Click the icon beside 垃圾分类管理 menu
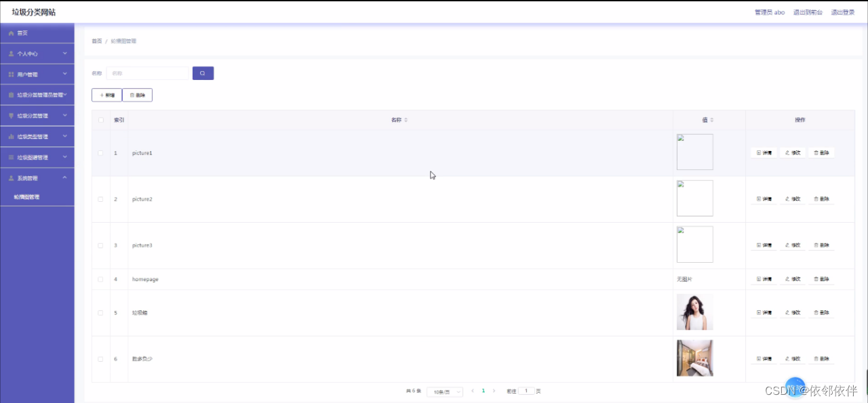 click(x=11, y=116)
